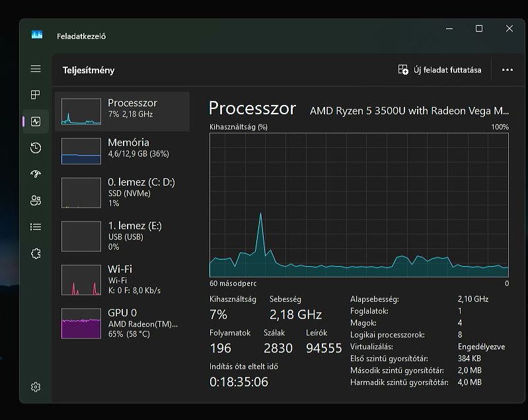Open the Services puzzle icon page

(x=36, y=254)
